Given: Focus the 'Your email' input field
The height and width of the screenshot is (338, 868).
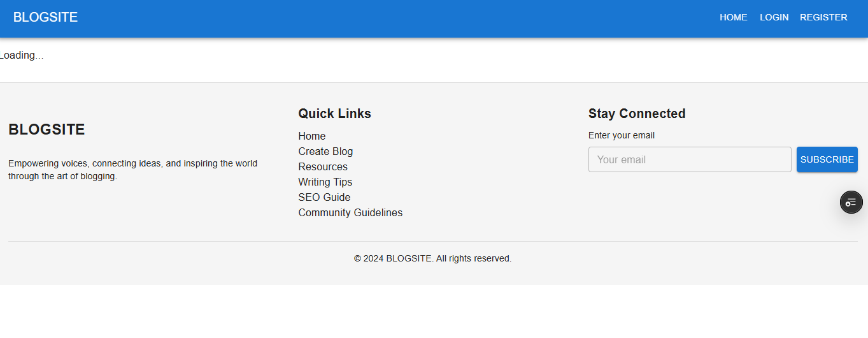Looking at the screenshot, I should coord(689,159).
